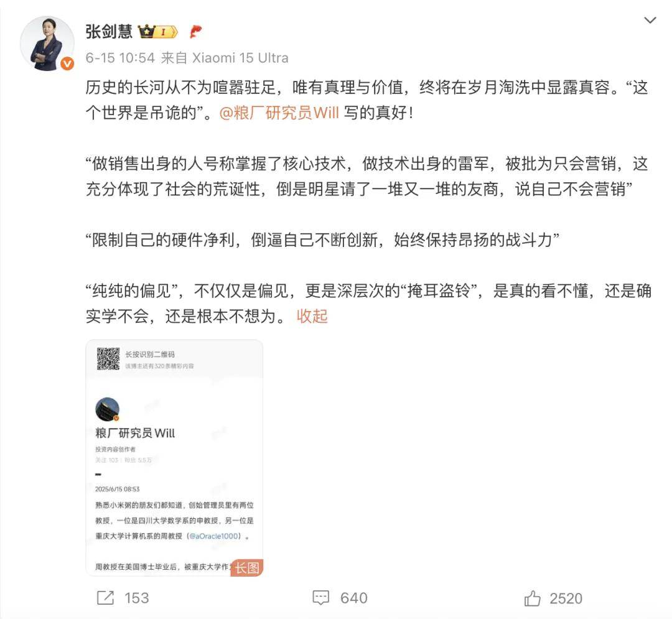This screenshot has width=672, height=619.
Task: Click the like count 2520
Action: (x=566, y=598)
